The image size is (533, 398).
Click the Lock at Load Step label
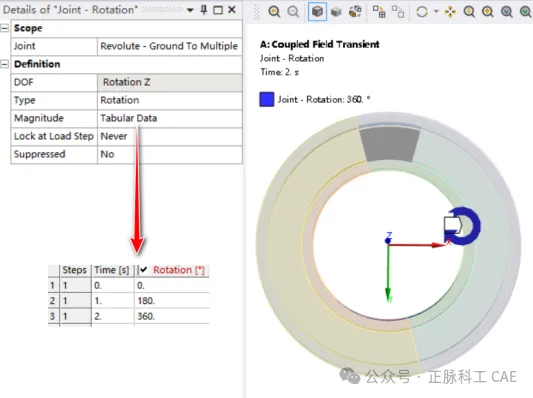coord(54,136)
